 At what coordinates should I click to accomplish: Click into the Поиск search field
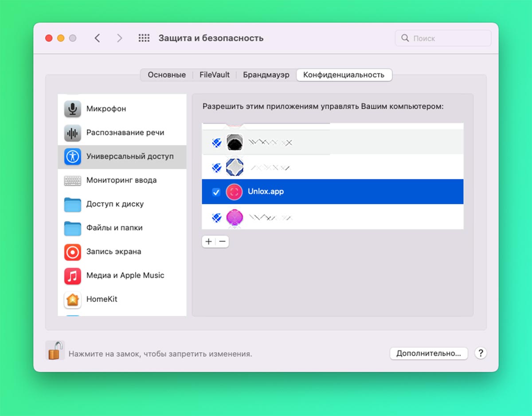443,38
